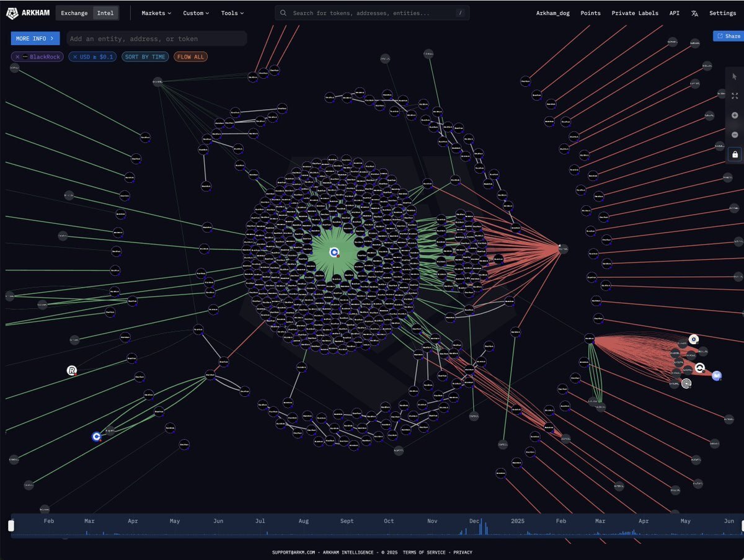Select the pointer cursor tool
Screen dimensions: 744x560
coord(735,76)
